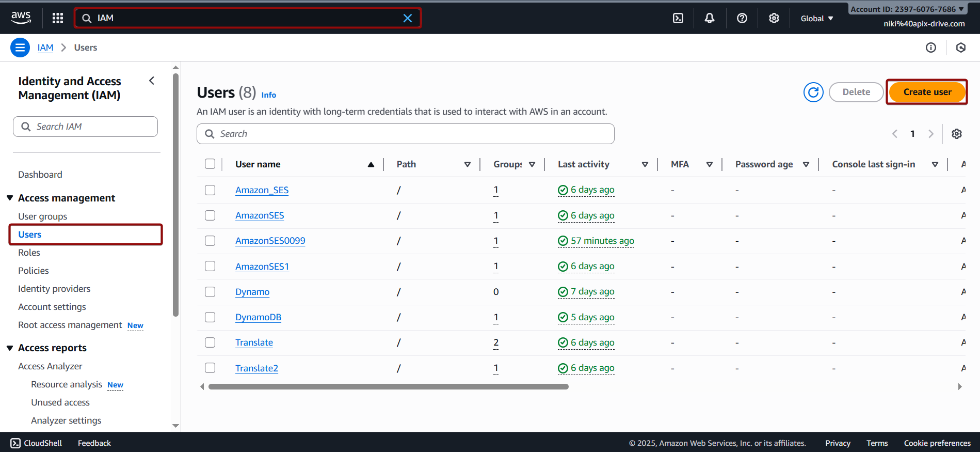Open Policies in the sidebar

34,271
